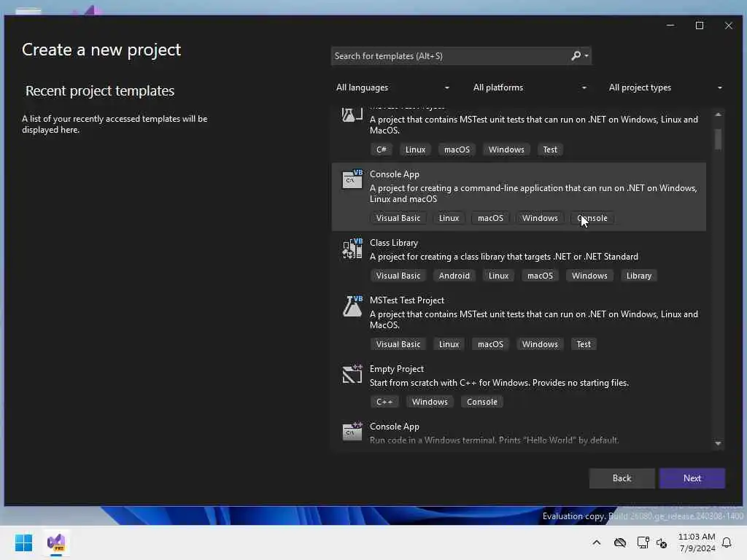The image size is (747, 560).
Task: Click the Library tag under Class Library
Action: click(x=639, y=276)
